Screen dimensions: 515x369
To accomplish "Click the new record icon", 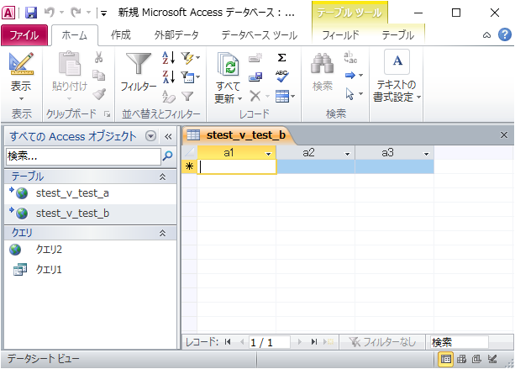I will [255, 58].
